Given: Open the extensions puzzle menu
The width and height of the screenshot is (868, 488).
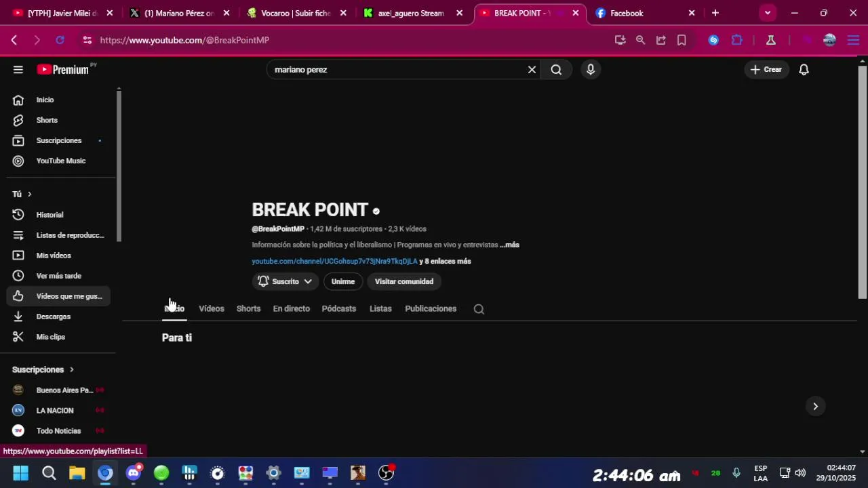Looking at the screenshot, I should tap(737, 40).
